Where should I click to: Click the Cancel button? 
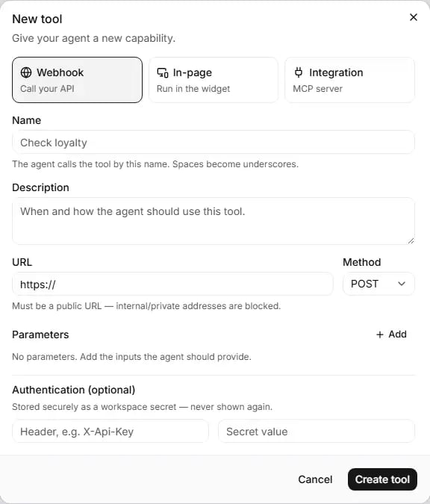click(x=315, y=479)
